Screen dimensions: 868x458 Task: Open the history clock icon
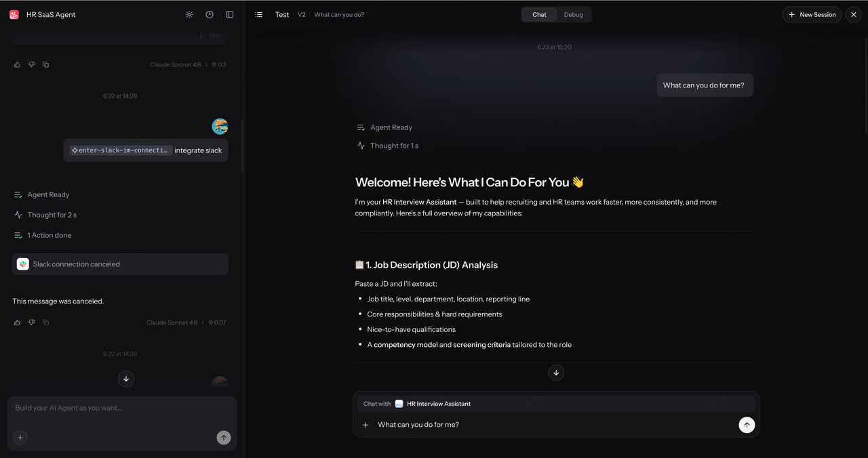click(x=210, y=14)
